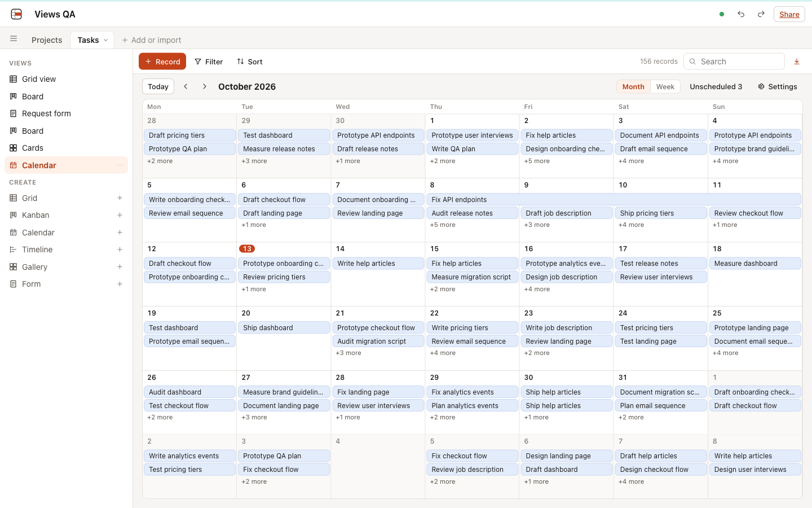Open the 'Fix API endpoints' multi-day event
This screenshot has width=812, height=508.
(614, 199)
